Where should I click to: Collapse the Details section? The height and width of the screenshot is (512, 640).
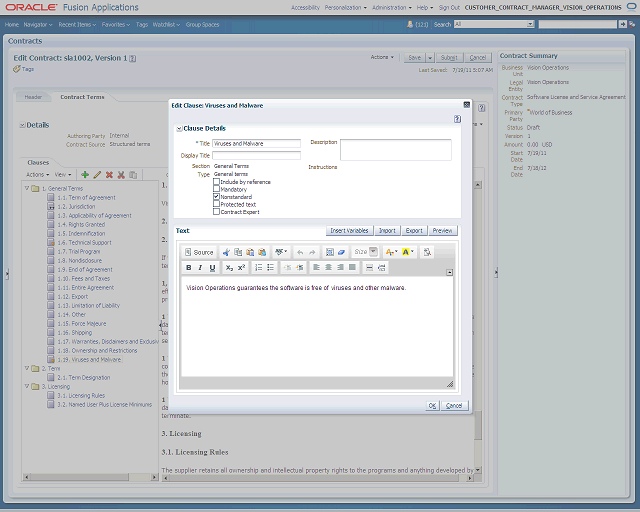[22, 125]
